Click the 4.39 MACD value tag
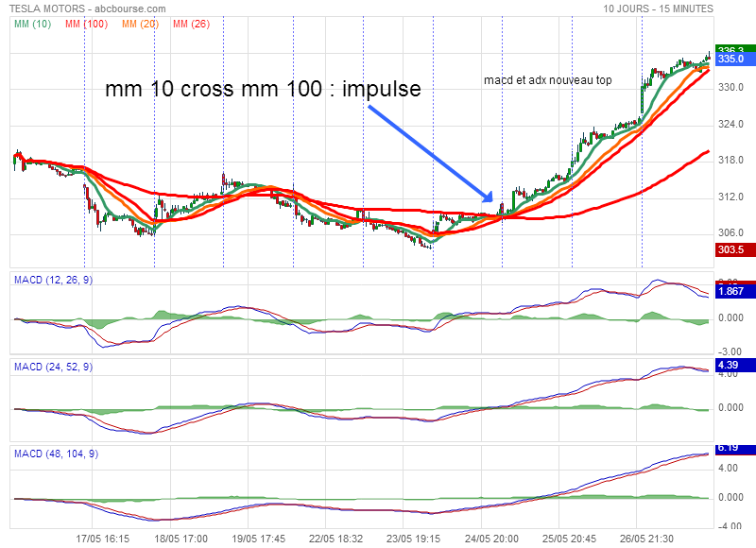 [x=735, y=365]
